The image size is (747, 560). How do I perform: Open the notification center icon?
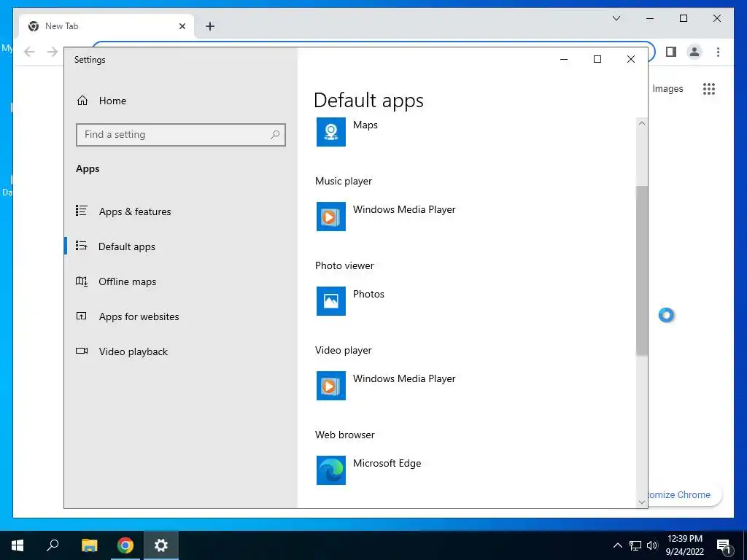point(724,546)
